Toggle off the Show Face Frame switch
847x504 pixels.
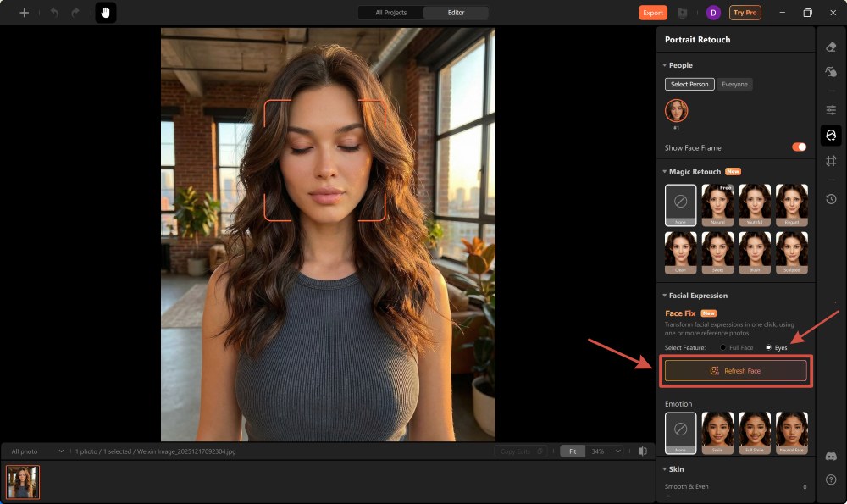point(797,147)
